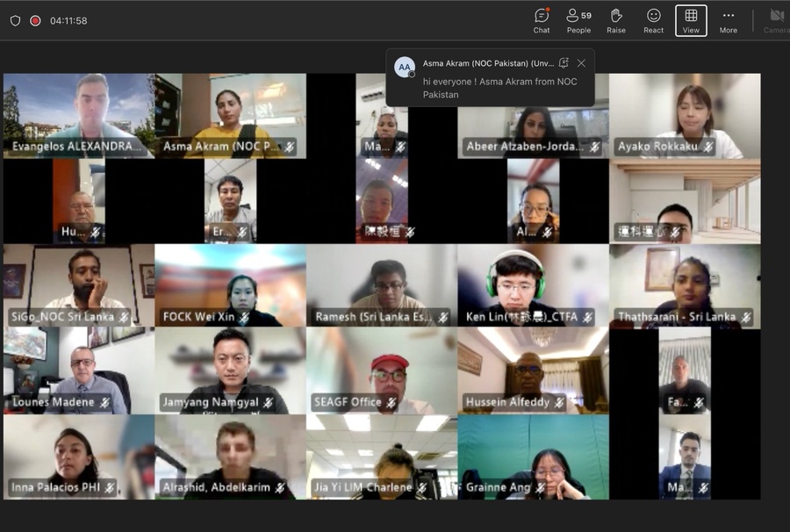Click Inna Palacios PHI video tile
Viewport: 790px width, 532px height.
[x=79, y=456]
